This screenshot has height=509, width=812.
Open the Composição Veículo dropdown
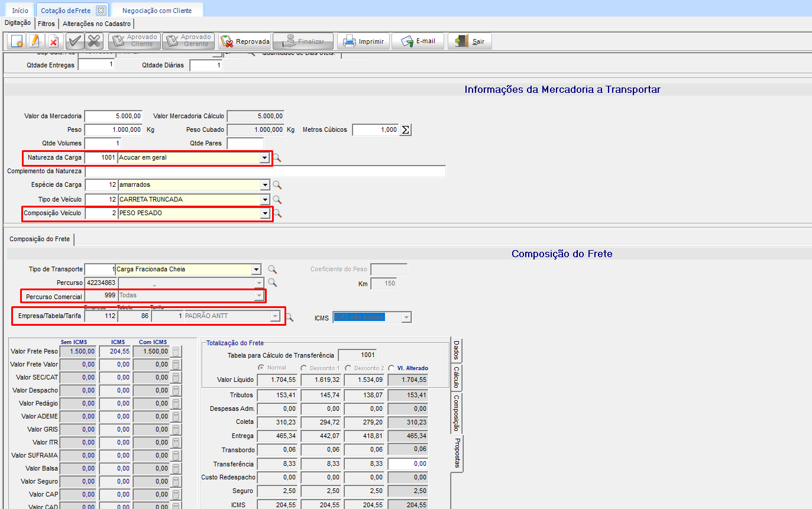pos(264,213)
